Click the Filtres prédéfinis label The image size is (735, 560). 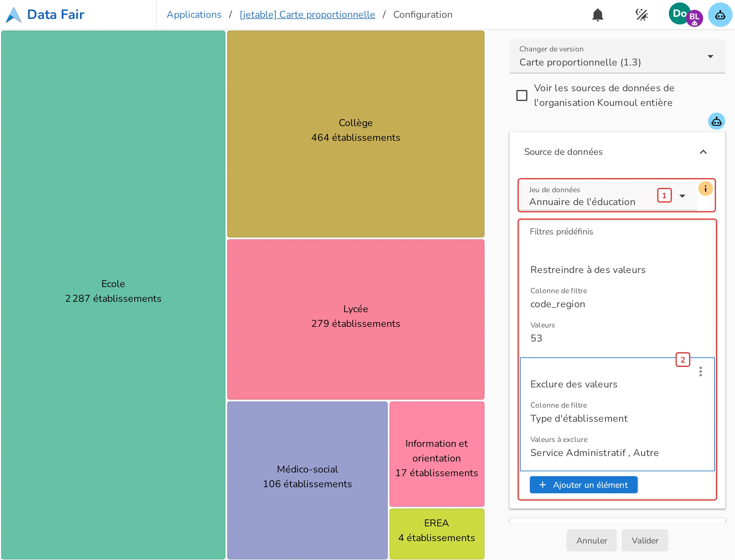coord(561,232)
